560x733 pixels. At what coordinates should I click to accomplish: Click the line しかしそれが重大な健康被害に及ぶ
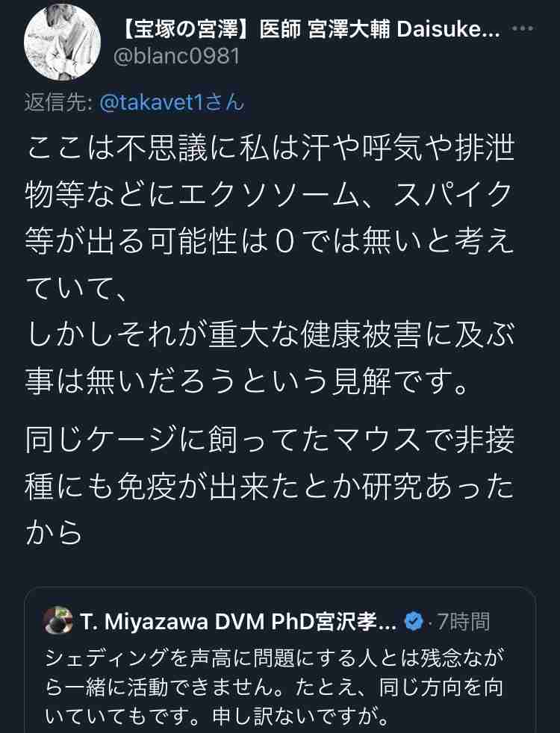click(270, 336)
